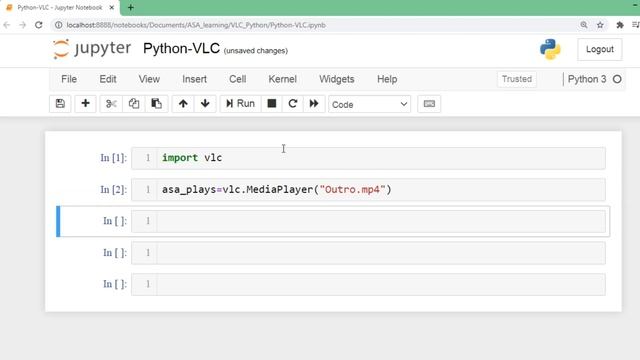Open the Insert menu
This screenshot has height=360, width=640.
(x=194, y=79)
